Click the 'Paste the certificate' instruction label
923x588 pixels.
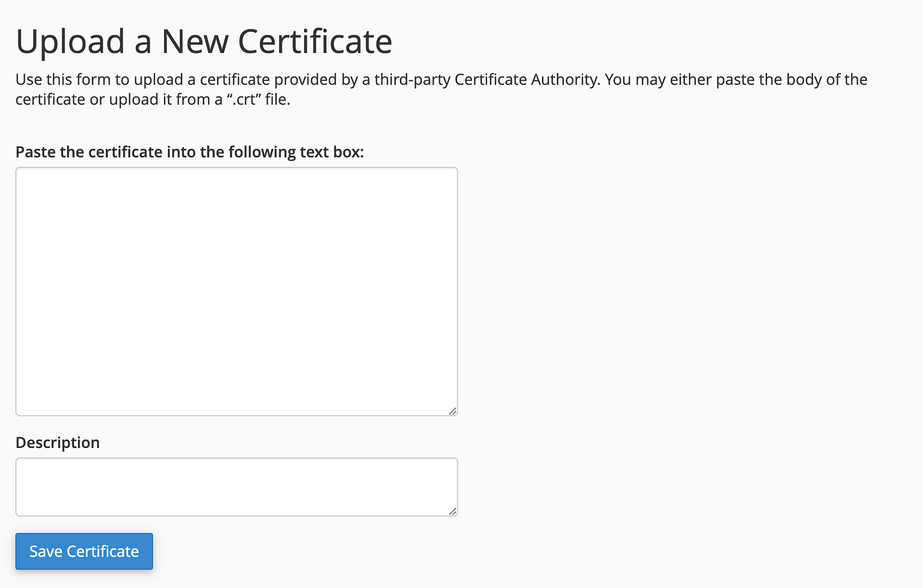coord(191,151)
